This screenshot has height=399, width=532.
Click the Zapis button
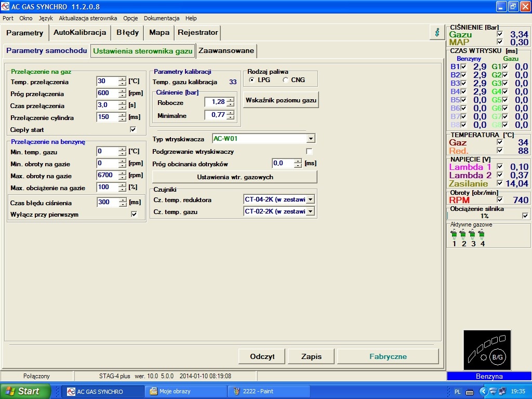pos(311,356)
